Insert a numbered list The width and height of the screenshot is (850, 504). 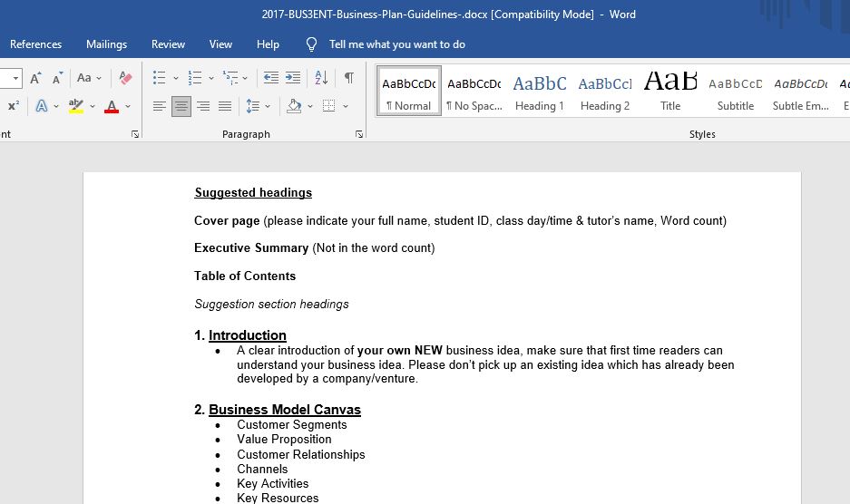click(x=195, y=77)
